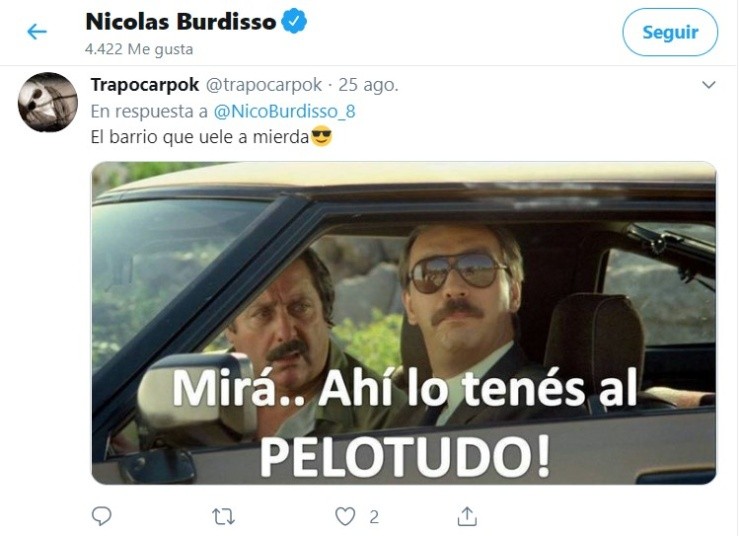Screen dimensions: 740x536
Task: Like the tweet with heart icon
Action: (345, 516)
